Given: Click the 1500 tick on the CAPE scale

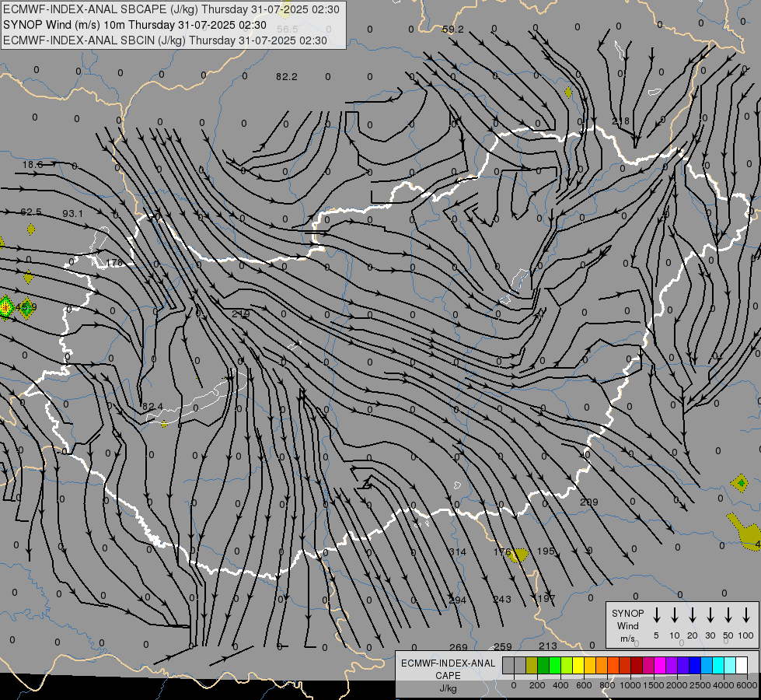Looking at the screenshot, I should point(654,685).
